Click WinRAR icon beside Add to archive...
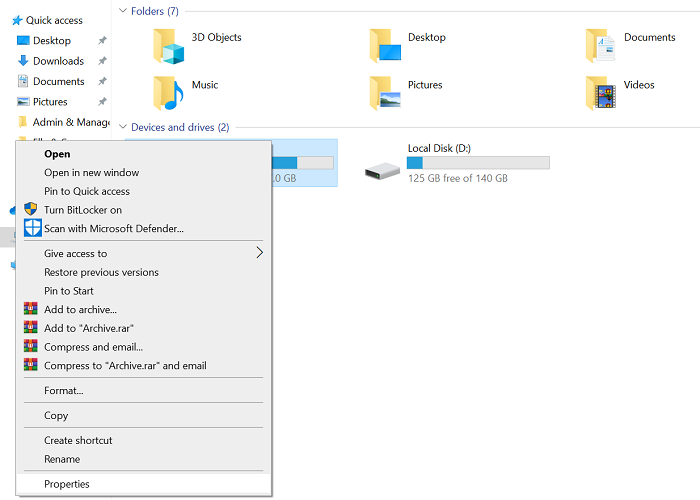This screenshot has height=500, width=700. click(30, 309)
